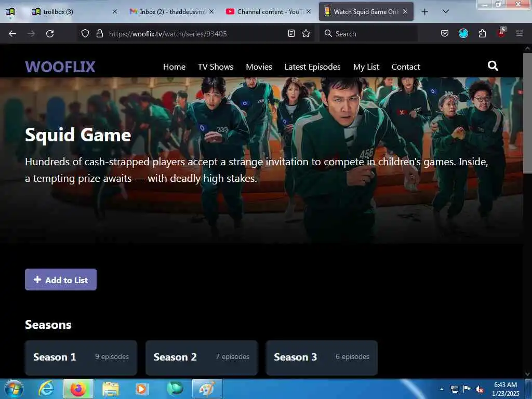The width and height of the screenshot is (532, 399).
Task: Open the Pocket save icon
Action: click(x=445, y=33)
